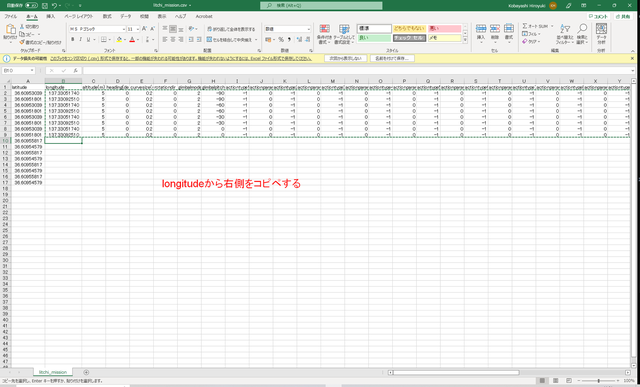This screenshot has width=640, height=387.
Task: Toggle the AutoSave (自動保存) switch
Action: click(x=31, y=6)
